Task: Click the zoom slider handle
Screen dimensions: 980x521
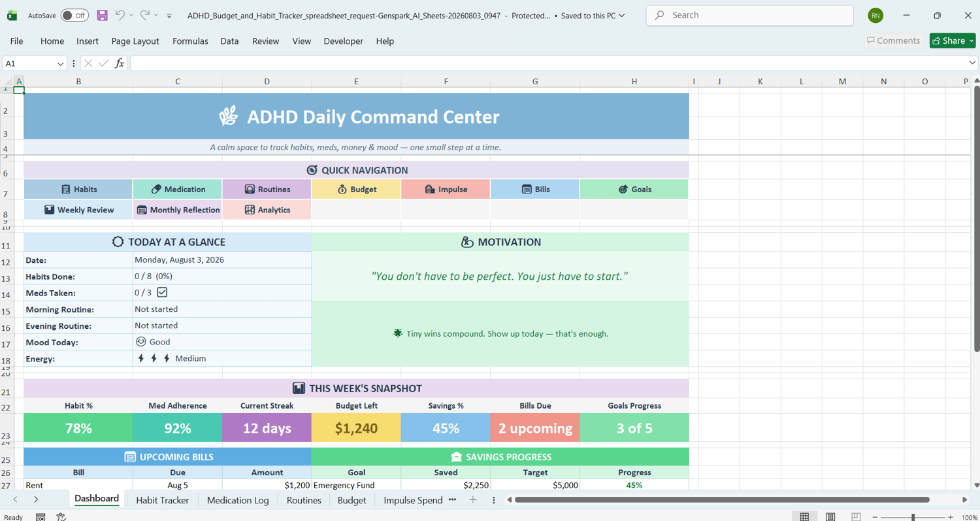Action: click(x=913, y=517)
